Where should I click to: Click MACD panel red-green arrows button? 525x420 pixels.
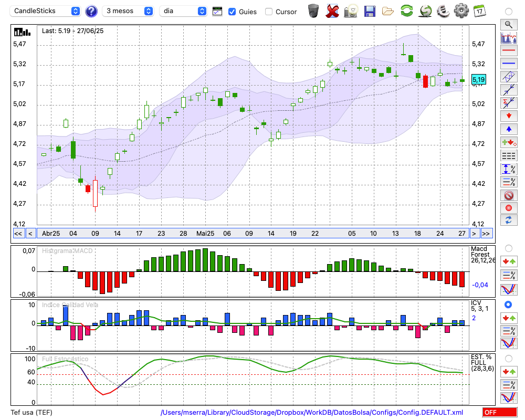[509, 261]
